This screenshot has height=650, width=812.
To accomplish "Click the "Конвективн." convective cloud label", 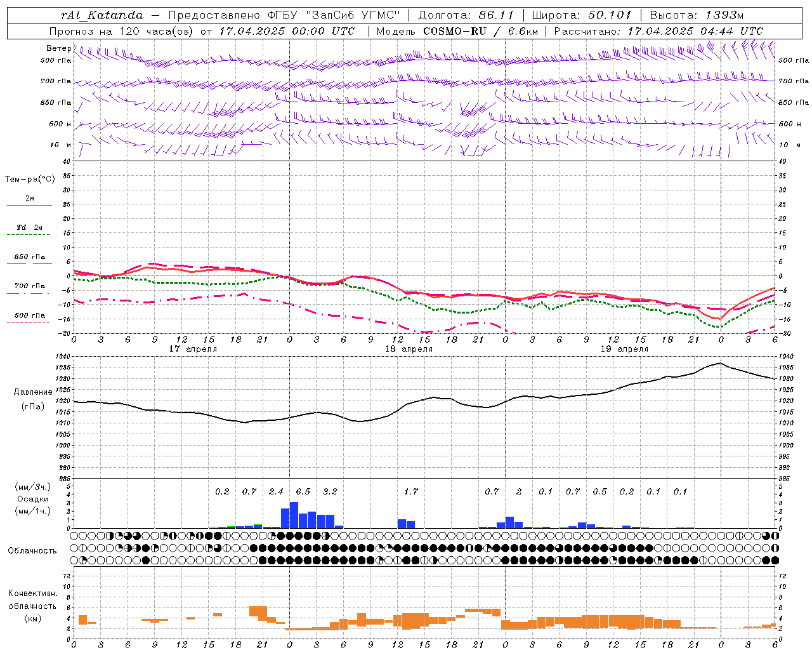I will coord(32,594).
